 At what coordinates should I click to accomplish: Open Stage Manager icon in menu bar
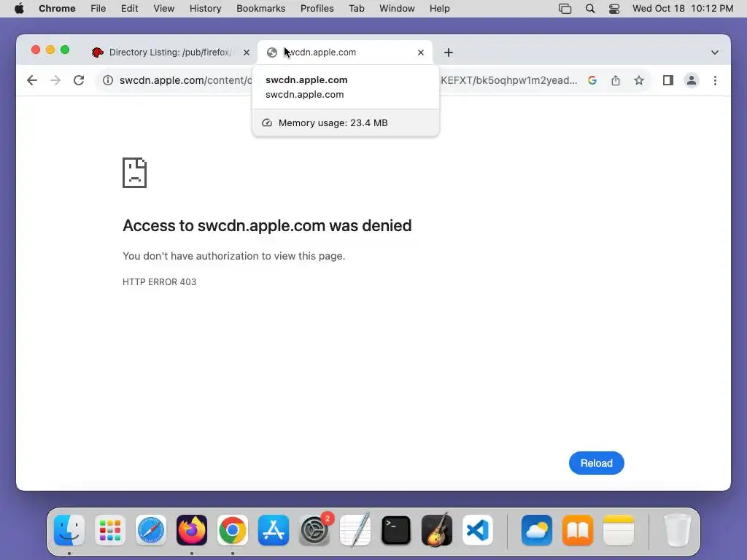(565, 9)
